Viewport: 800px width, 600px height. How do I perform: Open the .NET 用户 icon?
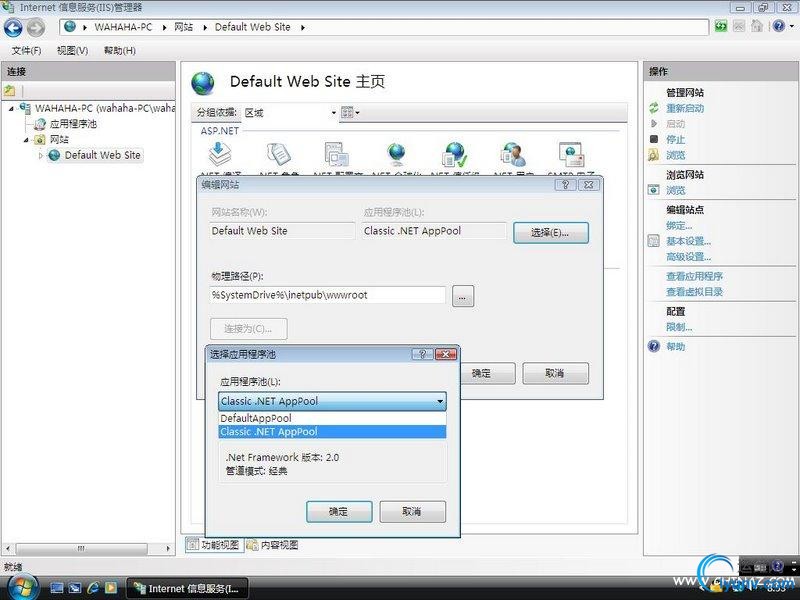[513, 154]
